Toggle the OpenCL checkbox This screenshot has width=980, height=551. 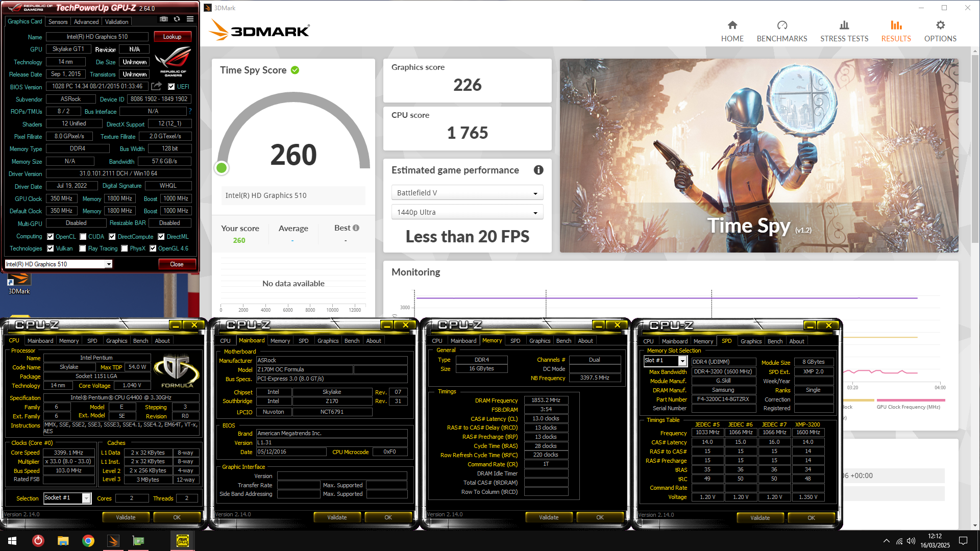click(51, 237)
